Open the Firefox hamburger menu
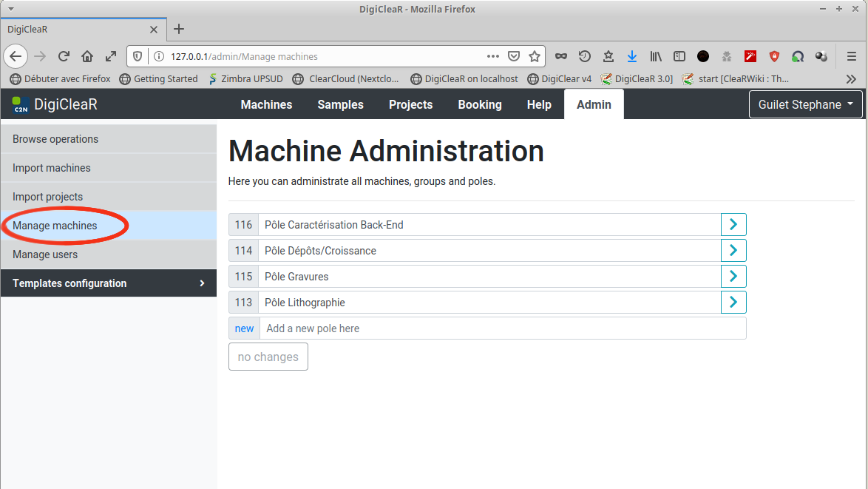 [x=851, y=56]
